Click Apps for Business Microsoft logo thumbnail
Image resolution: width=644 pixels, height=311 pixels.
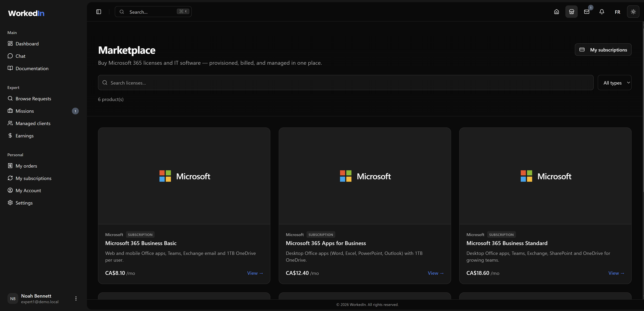click(x=365, y=176)
